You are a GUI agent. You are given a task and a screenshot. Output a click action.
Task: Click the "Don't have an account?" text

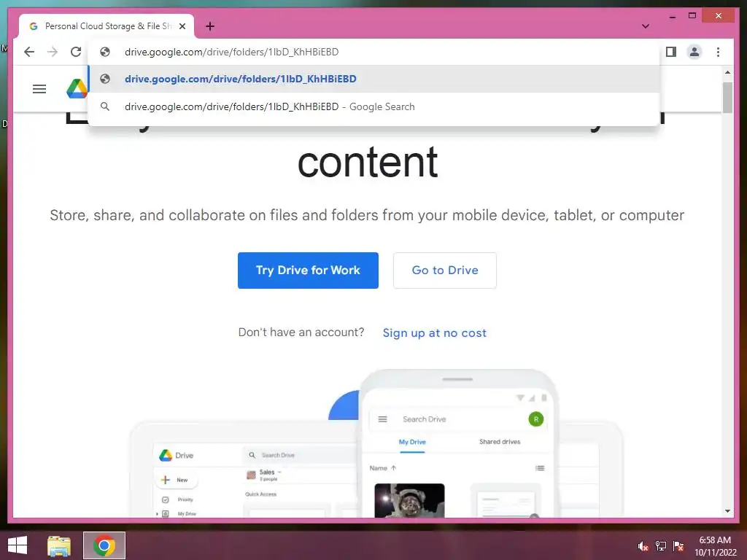pyautogui.click(x=301, y=332)
